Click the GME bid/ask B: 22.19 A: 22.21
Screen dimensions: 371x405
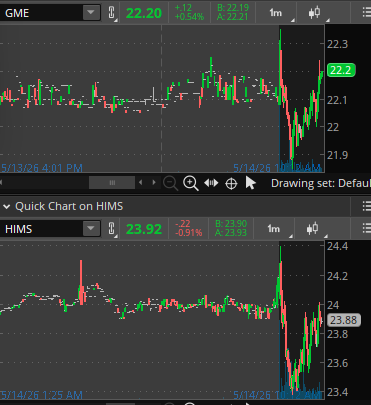[x=232, y=13]
